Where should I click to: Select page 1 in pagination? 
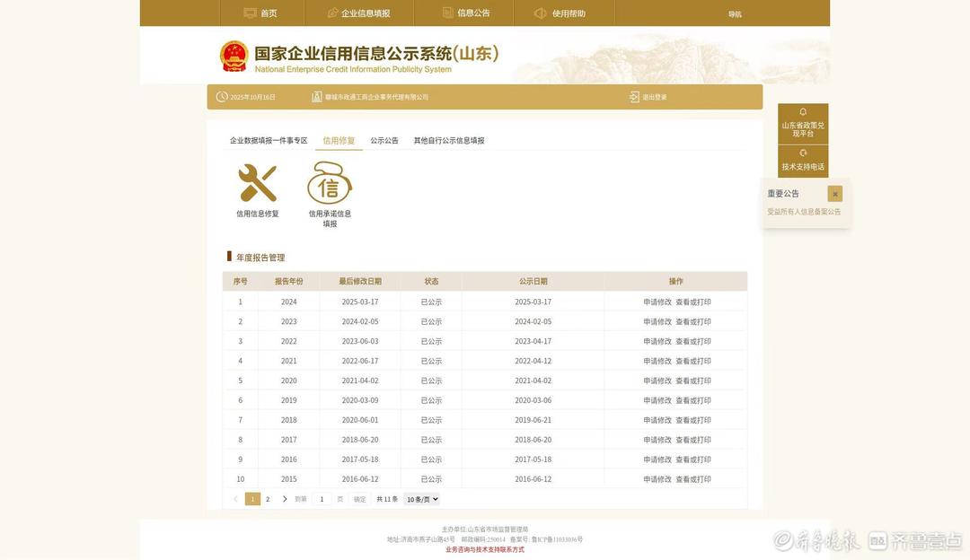click(252, 499)
